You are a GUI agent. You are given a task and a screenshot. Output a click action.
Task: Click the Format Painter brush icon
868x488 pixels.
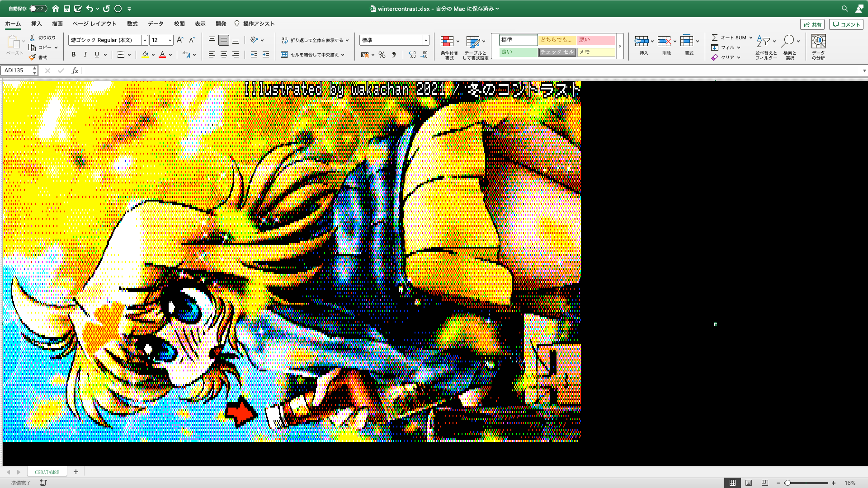click(x=32, y=57)
